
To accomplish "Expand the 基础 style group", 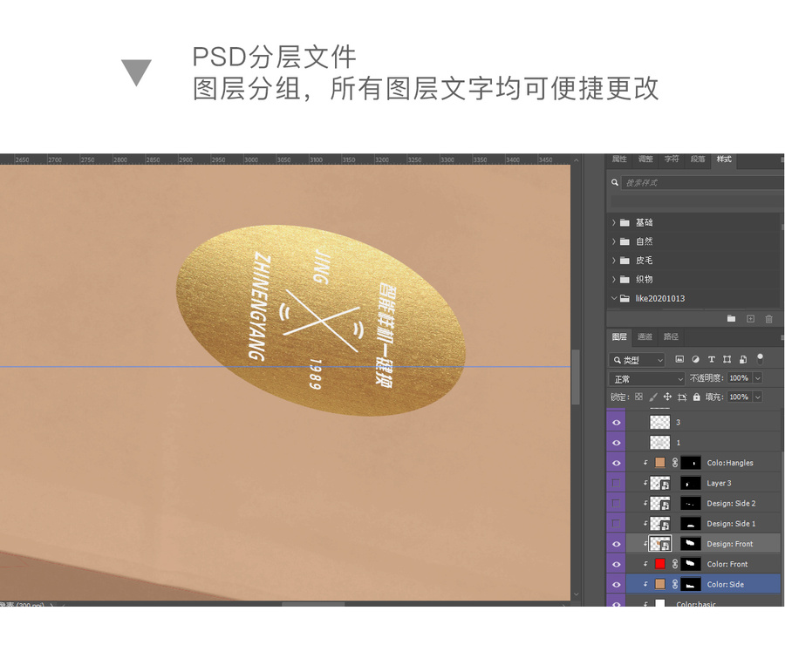I will [x=614, y=222].
